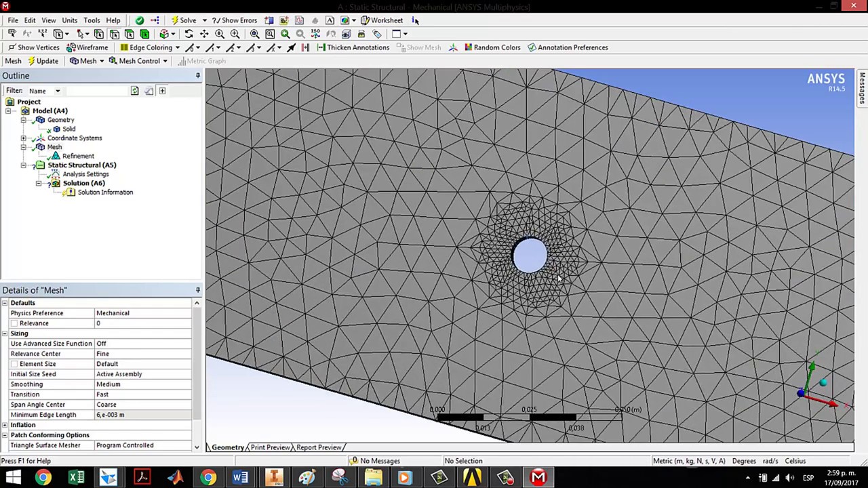The width and height of the screenshot is (868, 488).
Task: Collapse the Static Structural (A5) node
Action: [23, 165]
